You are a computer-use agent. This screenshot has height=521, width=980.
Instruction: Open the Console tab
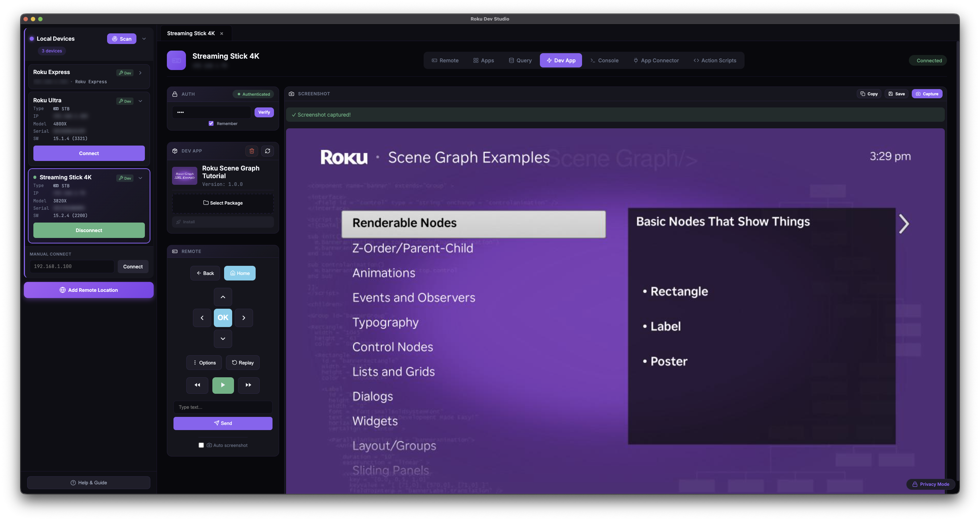[604, 60]
